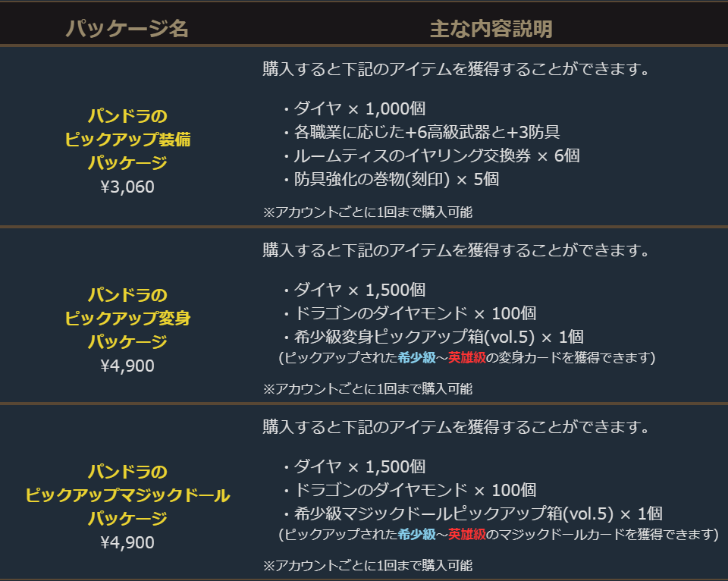
Task: Click the ダイヤ × 1,000個 item line
Action: tap(354, 108)
